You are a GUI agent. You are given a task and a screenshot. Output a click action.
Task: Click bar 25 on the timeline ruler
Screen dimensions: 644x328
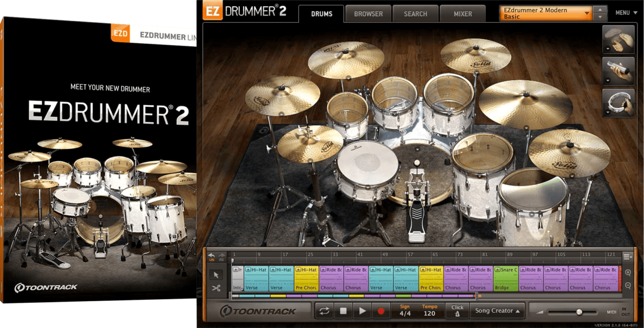tap(310, 255)
